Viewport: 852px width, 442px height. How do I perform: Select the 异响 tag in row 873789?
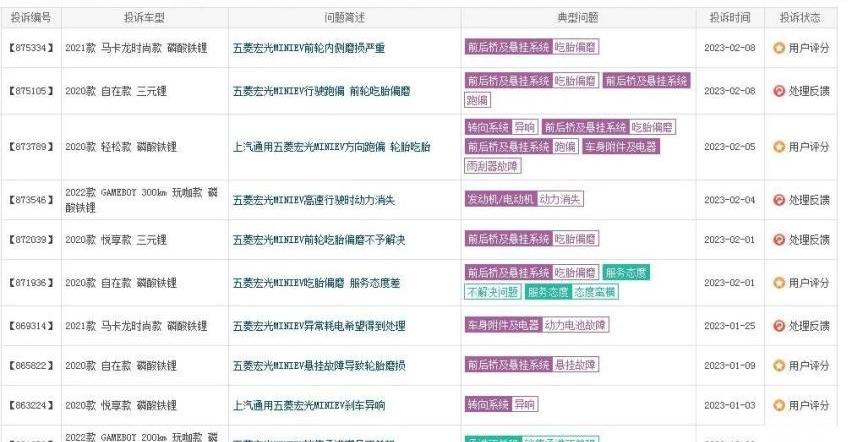coord(525,128)
